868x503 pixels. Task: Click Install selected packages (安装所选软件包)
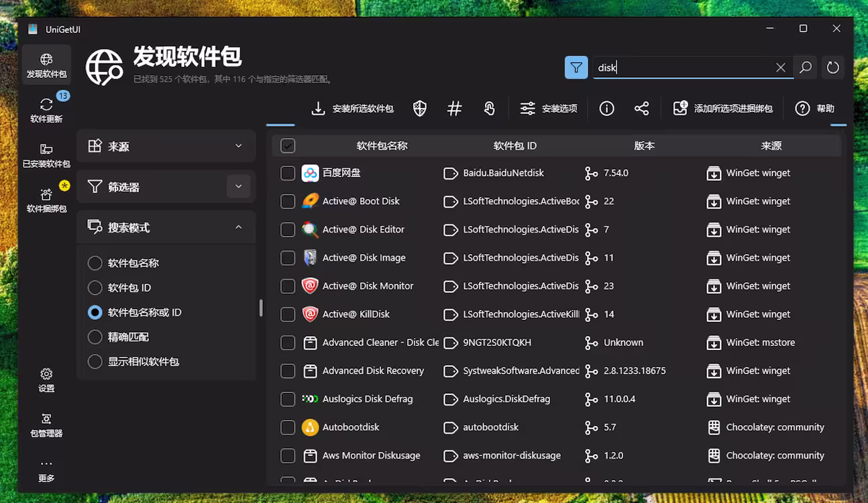click(x=352, y=109)
